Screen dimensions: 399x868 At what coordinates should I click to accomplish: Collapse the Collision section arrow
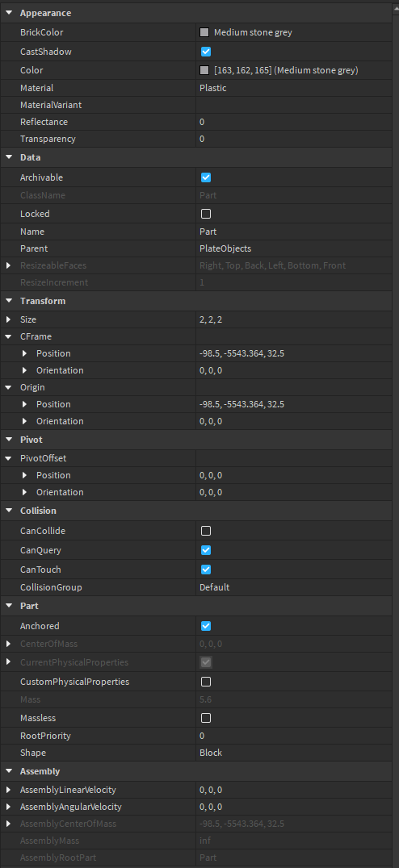pos(9,511)
